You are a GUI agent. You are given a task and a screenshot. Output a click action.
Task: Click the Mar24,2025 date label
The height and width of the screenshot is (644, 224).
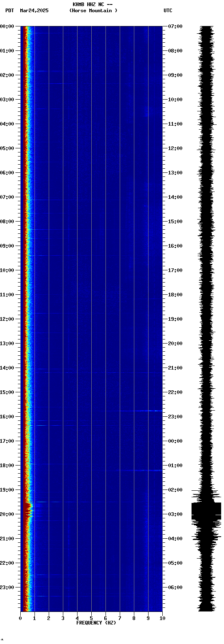pos(34,11)
